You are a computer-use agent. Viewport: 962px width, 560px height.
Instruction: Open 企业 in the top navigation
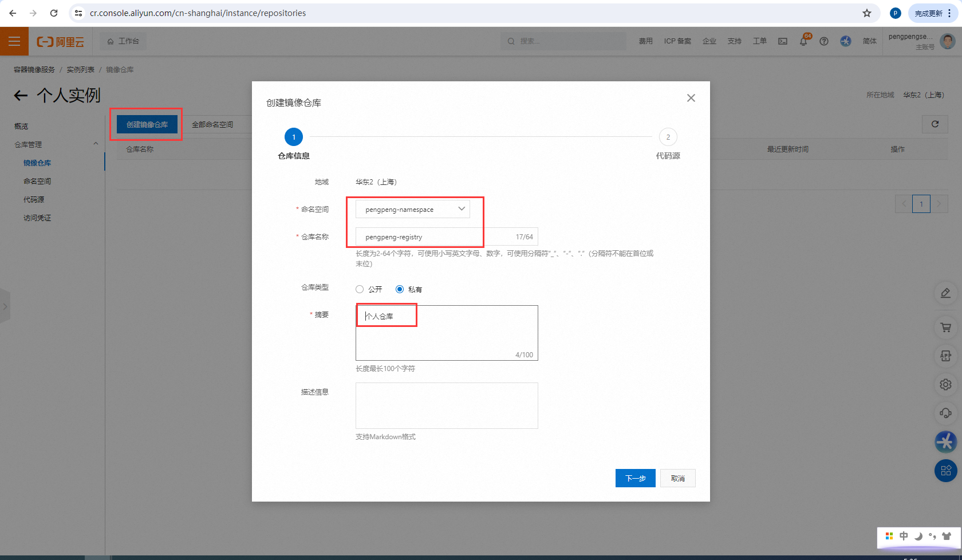tap(709, 41)
